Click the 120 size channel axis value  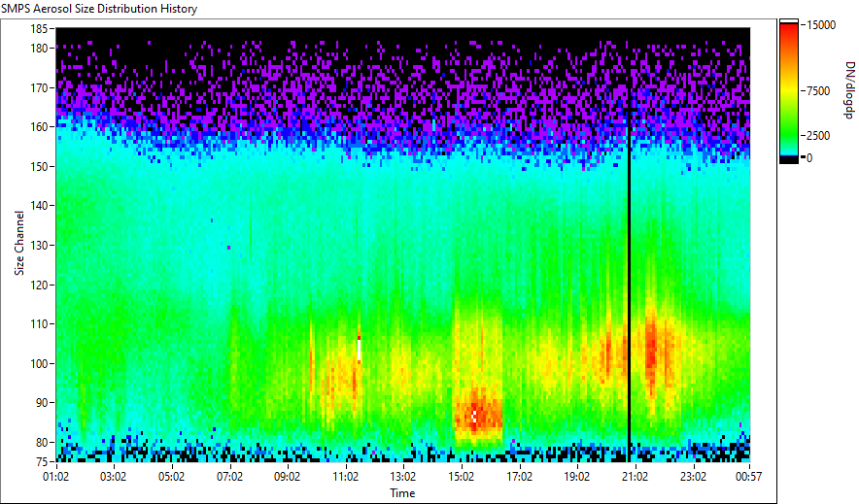[x=40, y=286]
